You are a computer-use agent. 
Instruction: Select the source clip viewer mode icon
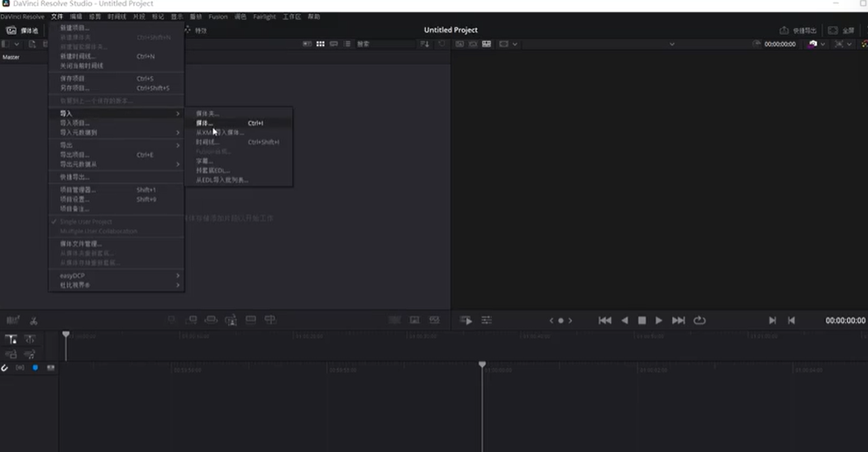[x=460, y=44]
